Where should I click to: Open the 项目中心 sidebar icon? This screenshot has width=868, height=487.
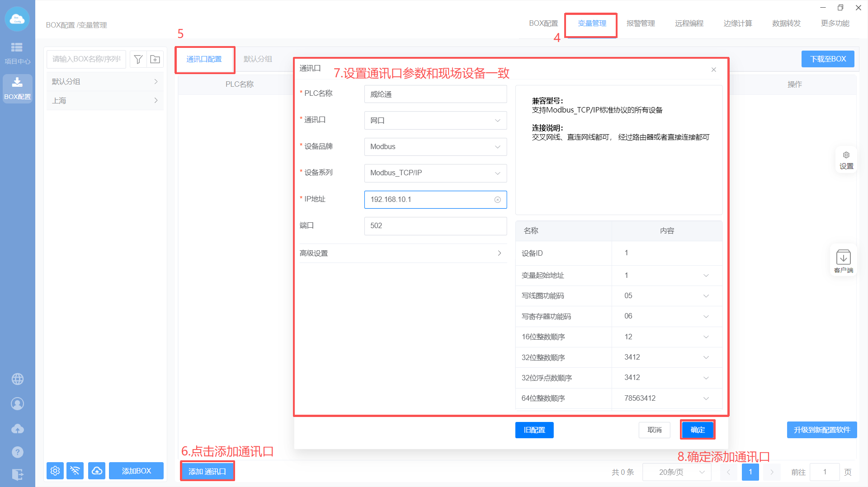(x=17, y=53)
